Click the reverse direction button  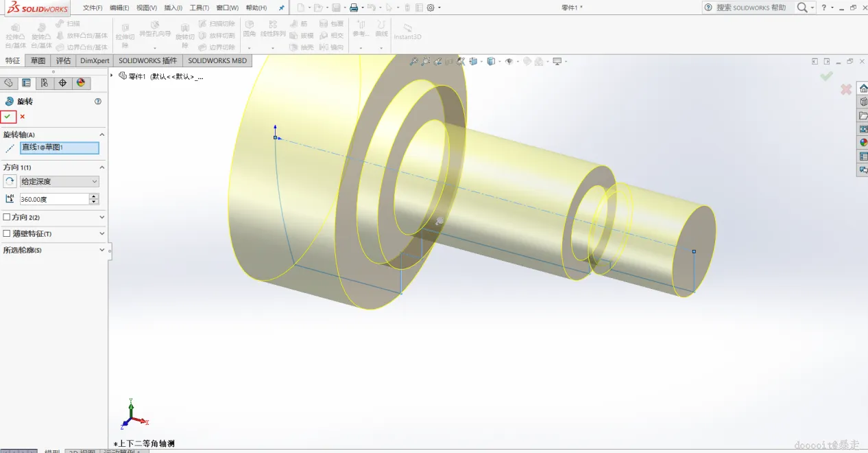click(x=10, y=181)
